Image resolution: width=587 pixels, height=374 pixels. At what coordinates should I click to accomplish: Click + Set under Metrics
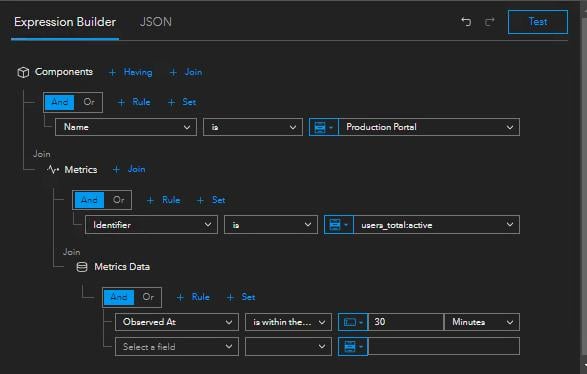(211, 200)
